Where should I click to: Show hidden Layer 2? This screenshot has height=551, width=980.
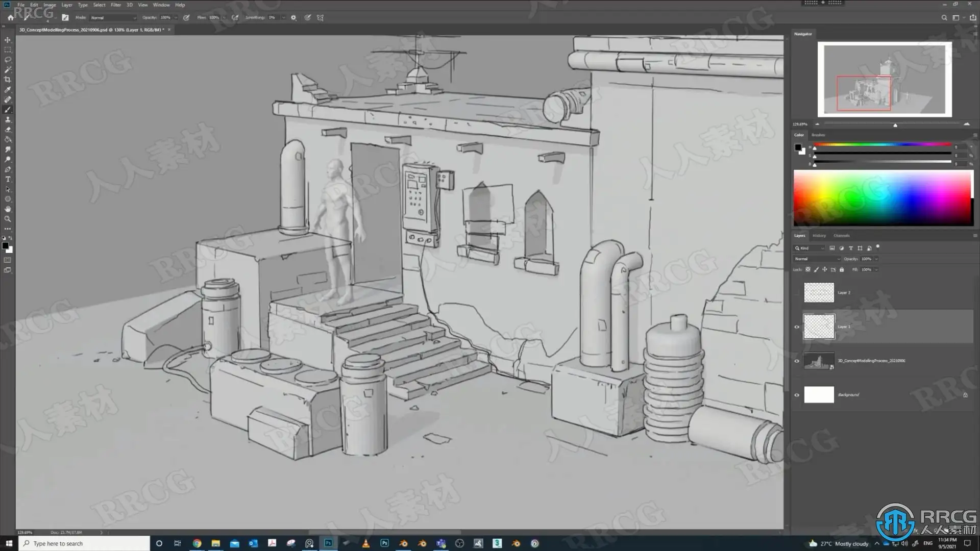[797, 293]
